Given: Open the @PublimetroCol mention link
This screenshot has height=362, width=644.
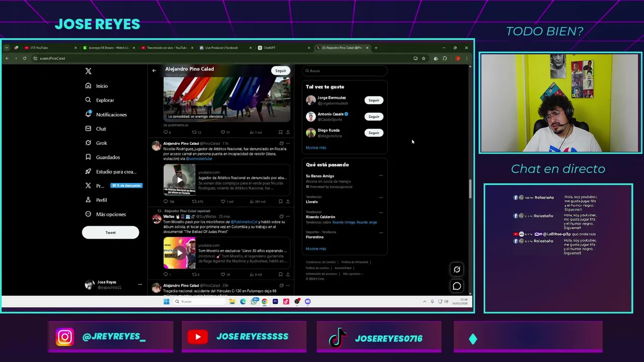Looking at the screenshot, I should [244, 222].
